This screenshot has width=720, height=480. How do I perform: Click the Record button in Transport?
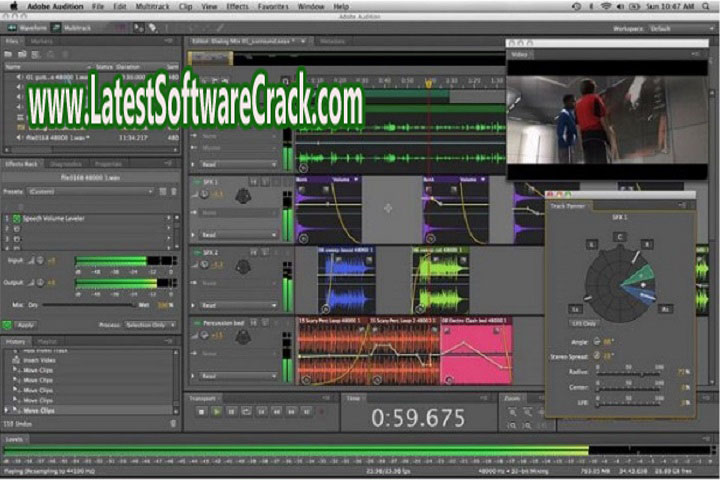pos(322,412)
